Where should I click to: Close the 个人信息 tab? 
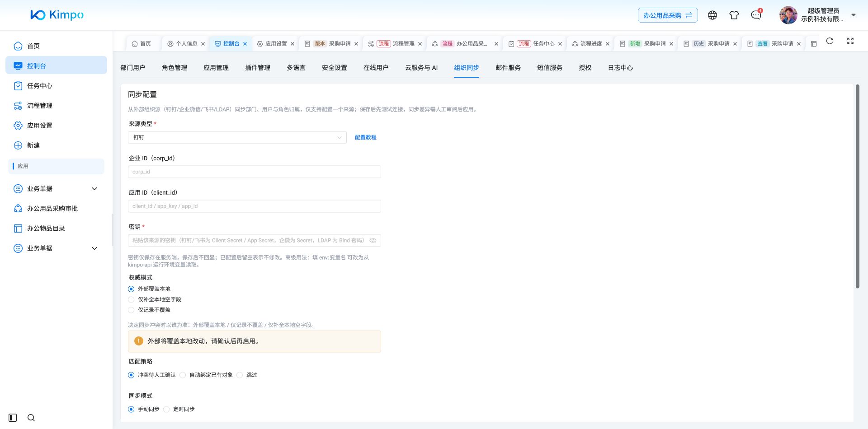203,44
